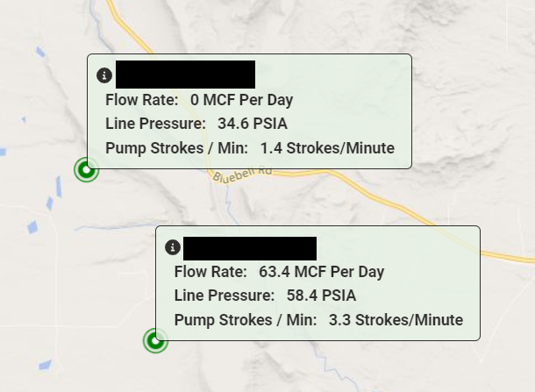Select the upper green well marker
The width and height of the screenshot is (535, 392).
click(x=86, y=169)
